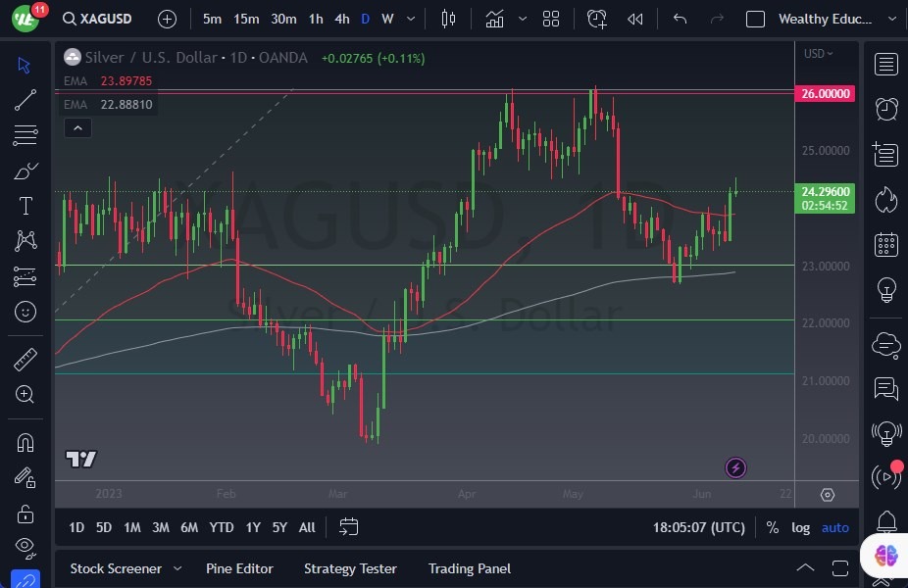
Task: Open the private messages panel
Action: pyautogui.click(x=886, y=388)
